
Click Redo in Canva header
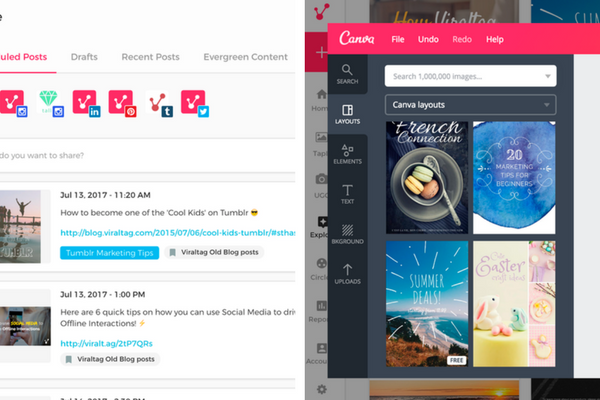pyautogui.click(x=462, y=39)
